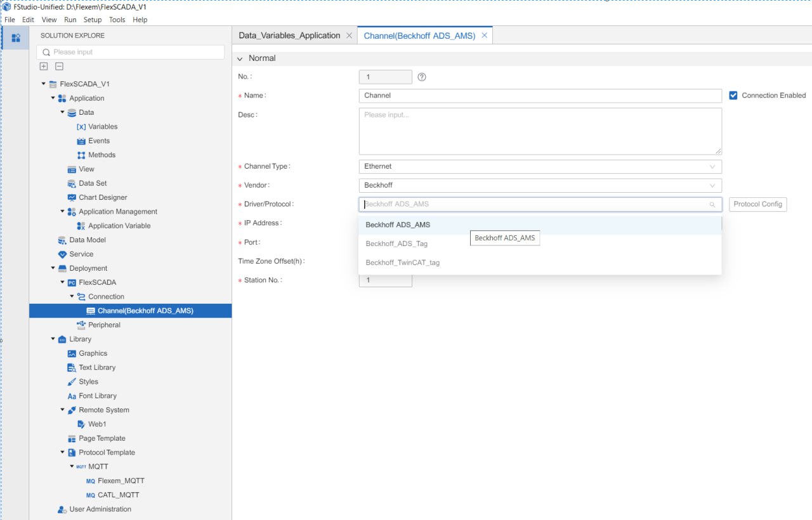Screen dimensions: 812x520
Task: Click the Service icon in tree
Action: [x=62, y=254]
